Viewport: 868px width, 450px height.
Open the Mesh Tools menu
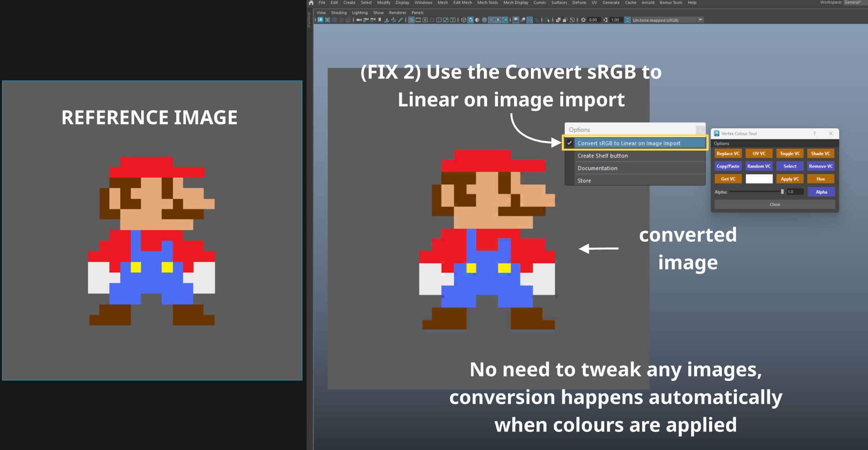click(x=487, y=3)
